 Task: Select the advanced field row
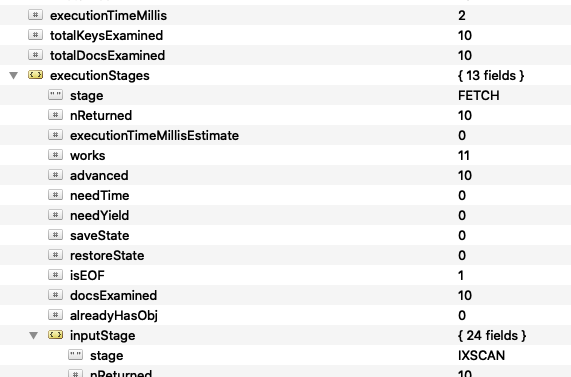(286, 175)
